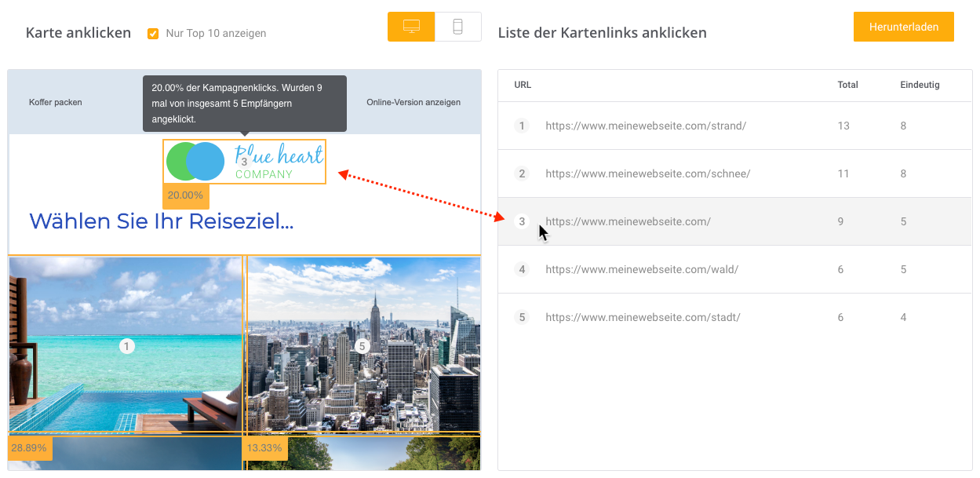Select the schnee URL row

(735, 173)
